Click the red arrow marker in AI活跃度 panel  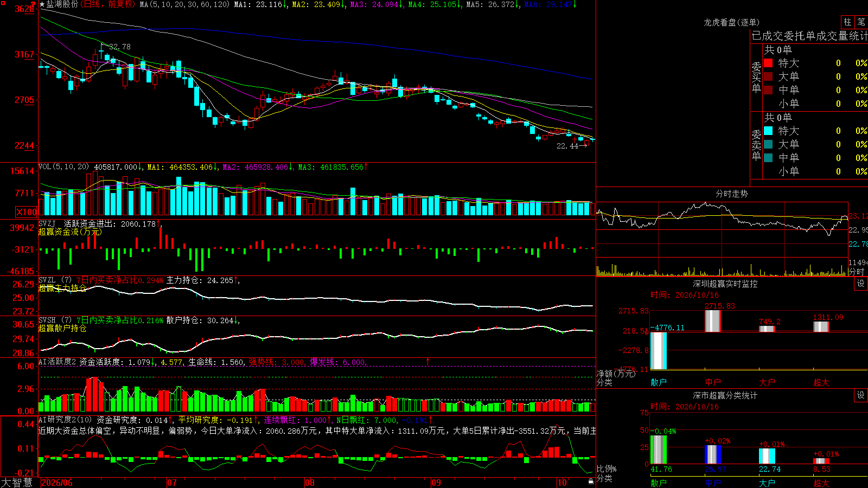(427, 361)
